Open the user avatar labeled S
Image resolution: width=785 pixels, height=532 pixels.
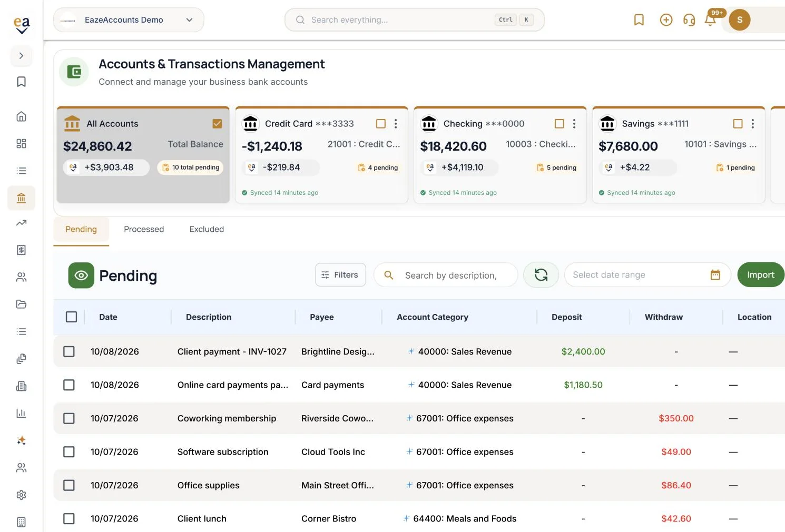740,20
